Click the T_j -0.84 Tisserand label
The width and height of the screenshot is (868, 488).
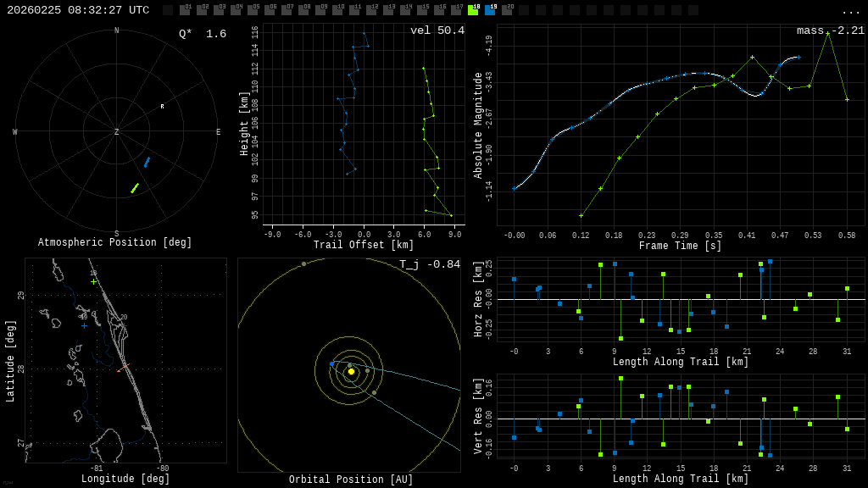430,265
